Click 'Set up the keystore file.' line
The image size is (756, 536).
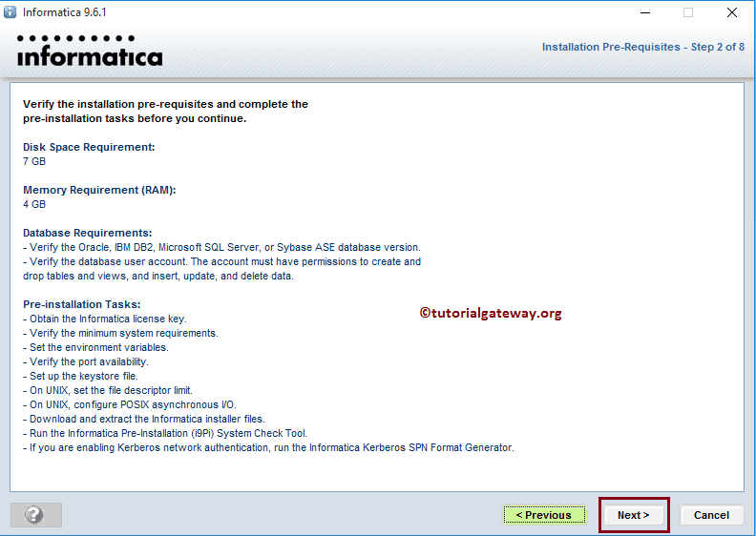pyautogui.click(x=80, y=376)
